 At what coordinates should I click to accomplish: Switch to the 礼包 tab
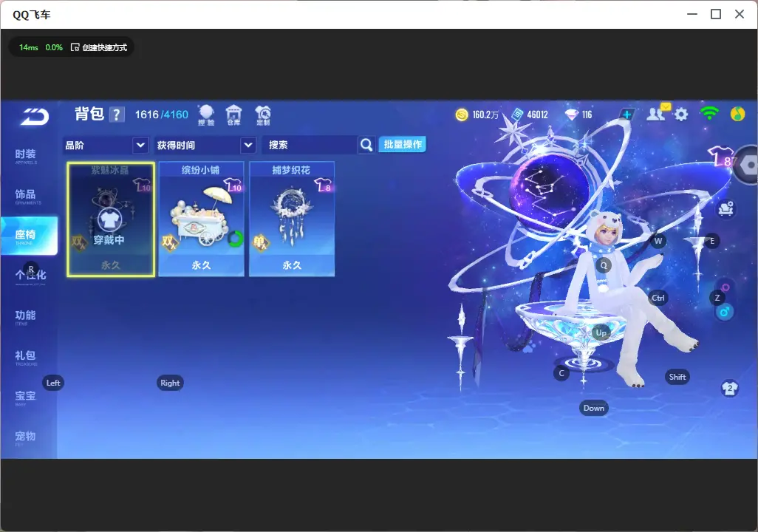pos(26,357)
